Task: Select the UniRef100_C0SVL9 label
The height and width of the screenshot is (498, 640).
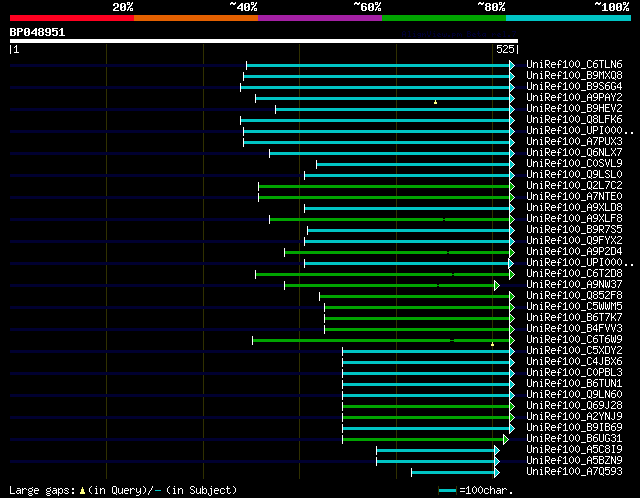Action: (x=574, y=164)
